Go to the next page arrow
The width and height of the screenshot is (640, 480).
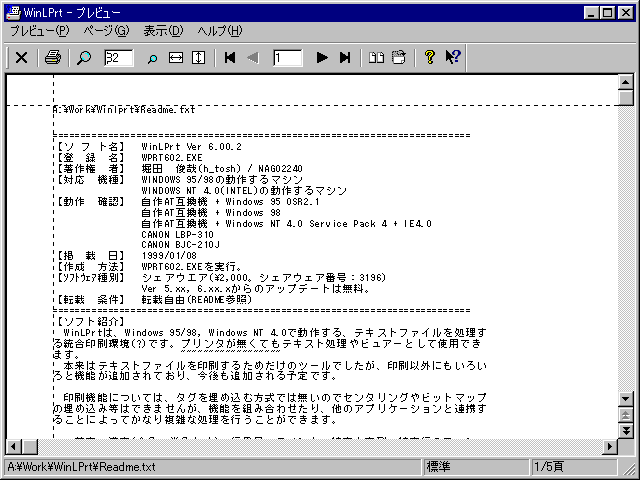[322, 58]
